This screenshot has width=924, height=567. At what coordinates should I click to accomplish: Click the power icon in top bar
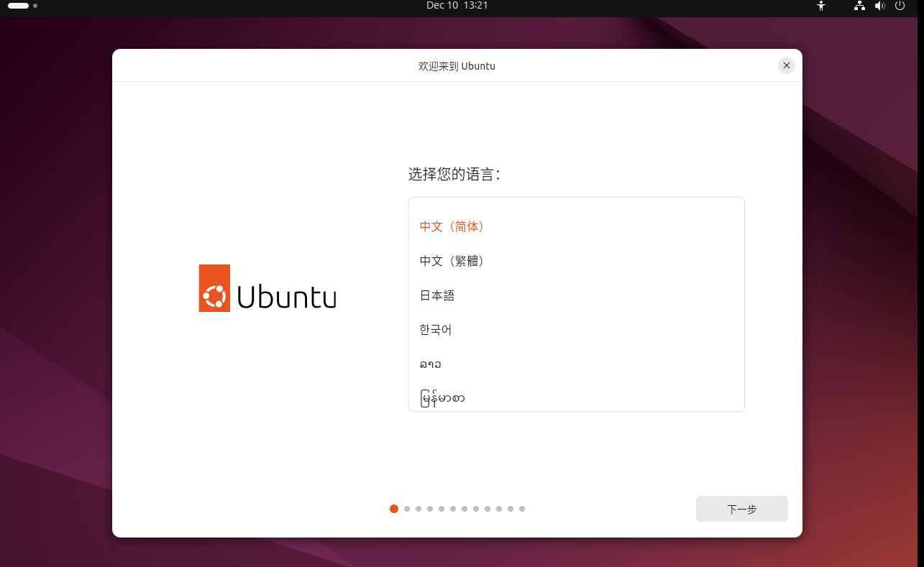900,6
